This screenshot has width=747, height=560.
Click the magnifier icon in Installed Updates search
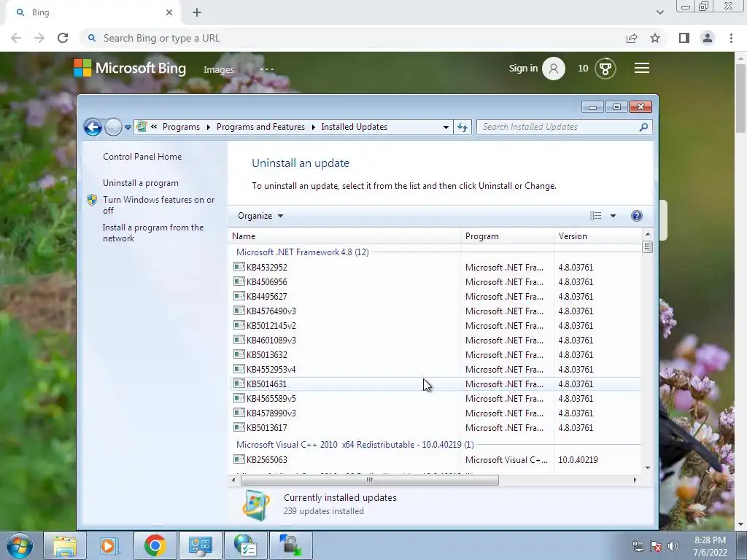643,127
